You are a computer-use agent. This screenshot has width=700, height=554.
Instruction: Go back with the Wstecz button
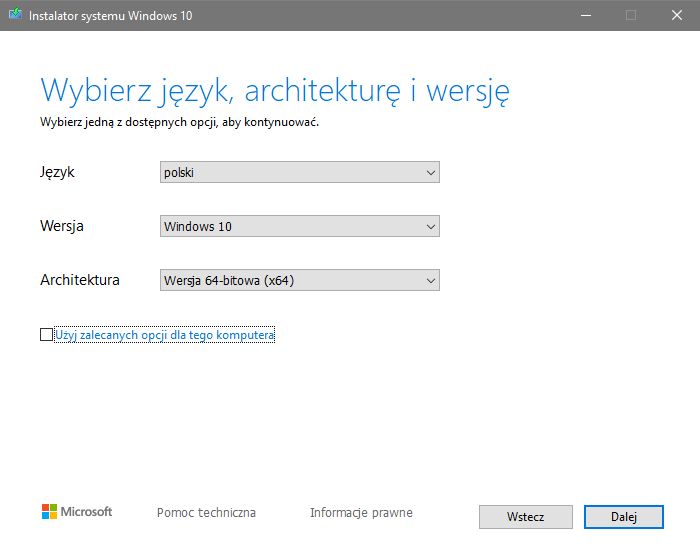point(525,517)
